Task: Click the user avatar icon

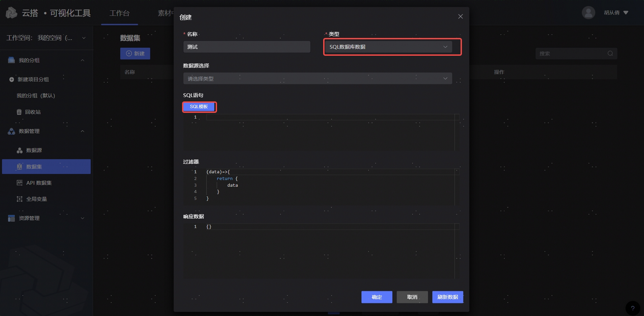Action: pos(588,13)
